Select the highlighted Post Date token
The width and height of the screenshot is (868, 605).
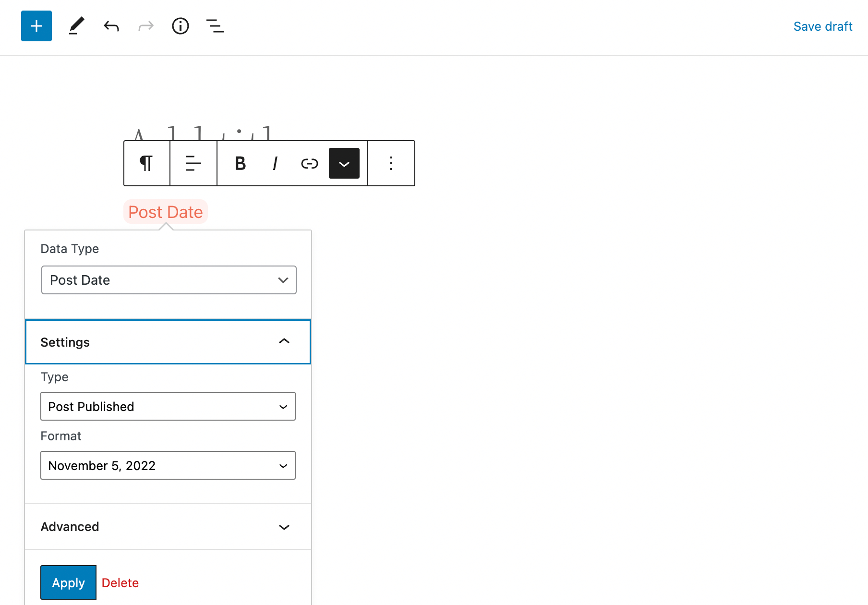click(x=165, y=212)
